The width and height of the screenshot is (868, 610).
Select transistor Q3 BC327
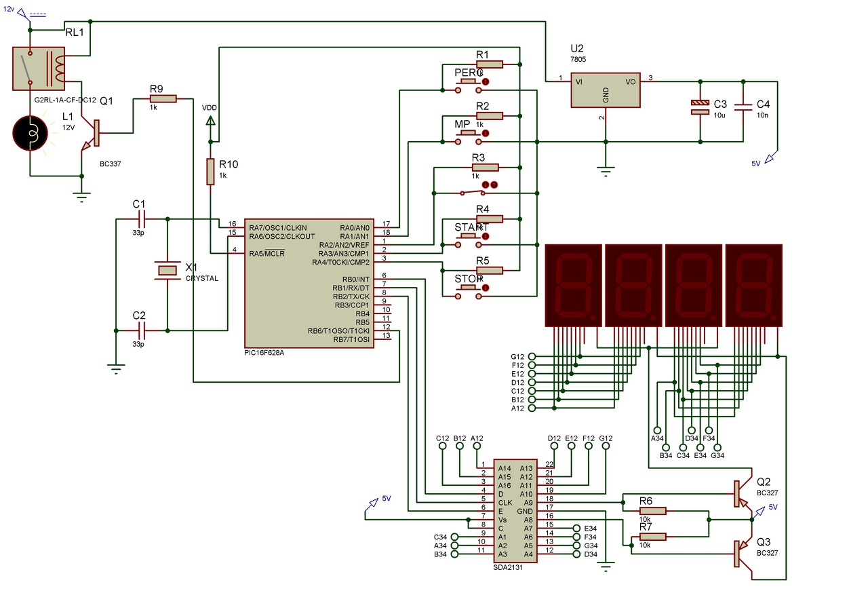744,554
